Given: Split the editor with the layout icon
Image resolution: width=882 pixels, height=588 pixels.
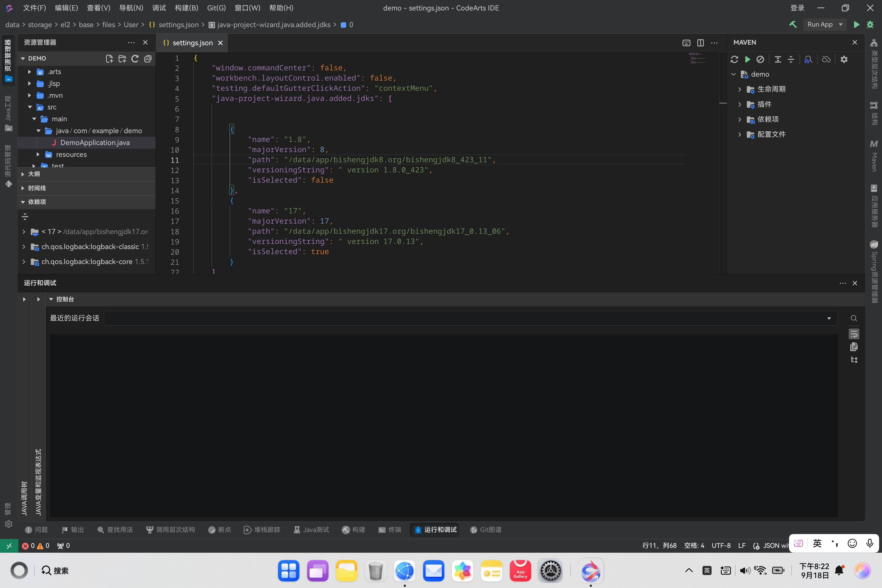Looking at the screenshot, I should tap(700, 43).
